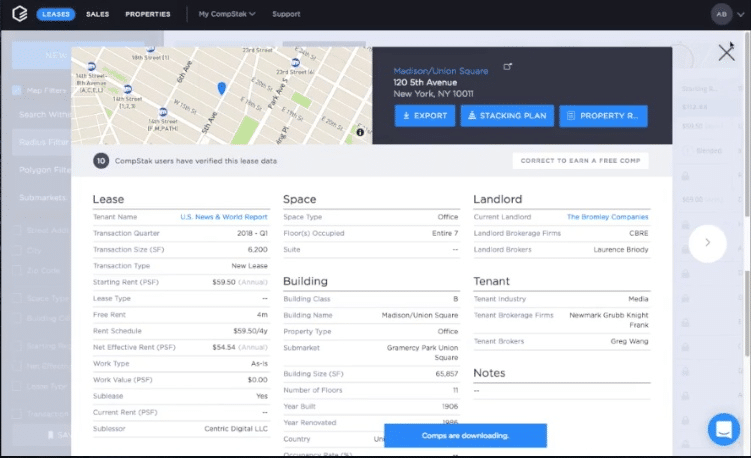Viewport: 751px width, 458px height.
Task: Open the Madison/Union Square property link
Action: pyautogui.click(x=441, y=71)
